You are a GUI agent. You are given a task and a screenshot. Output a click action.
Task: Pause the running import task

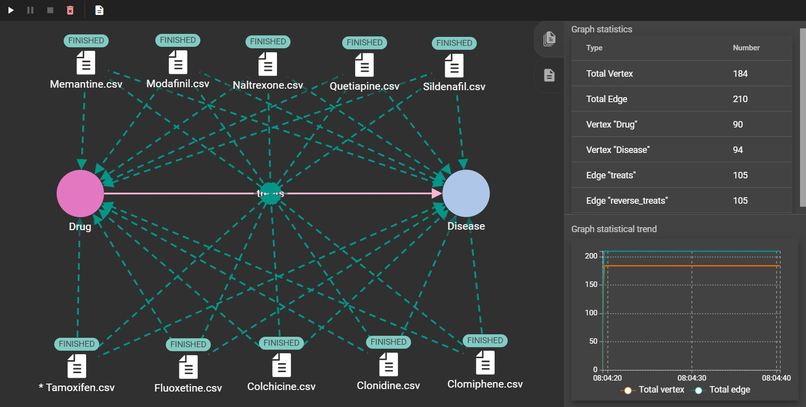coord(30,10)
